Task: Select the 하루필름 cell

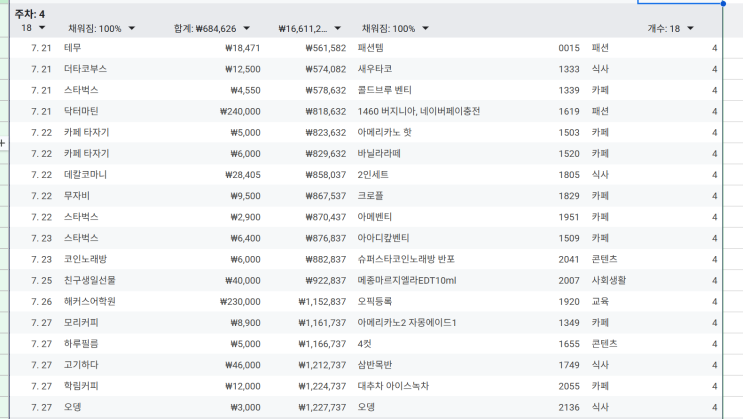Action: tap(81, 344)
